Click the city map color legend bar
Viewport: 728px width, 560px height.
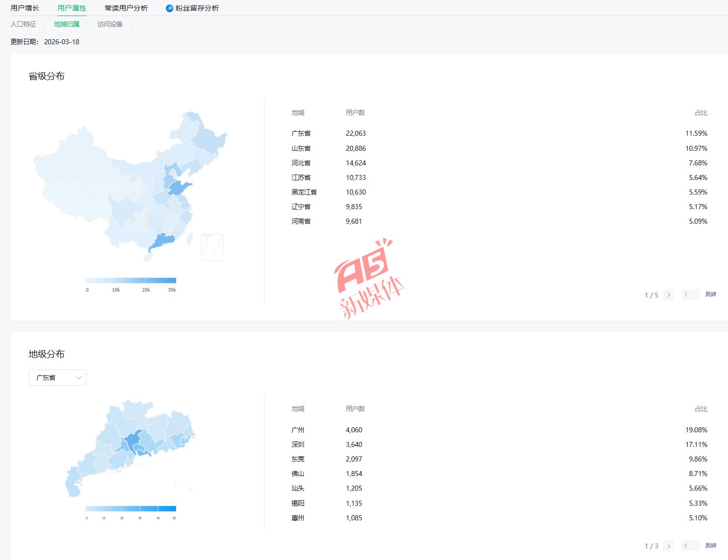tap(131, 509)
